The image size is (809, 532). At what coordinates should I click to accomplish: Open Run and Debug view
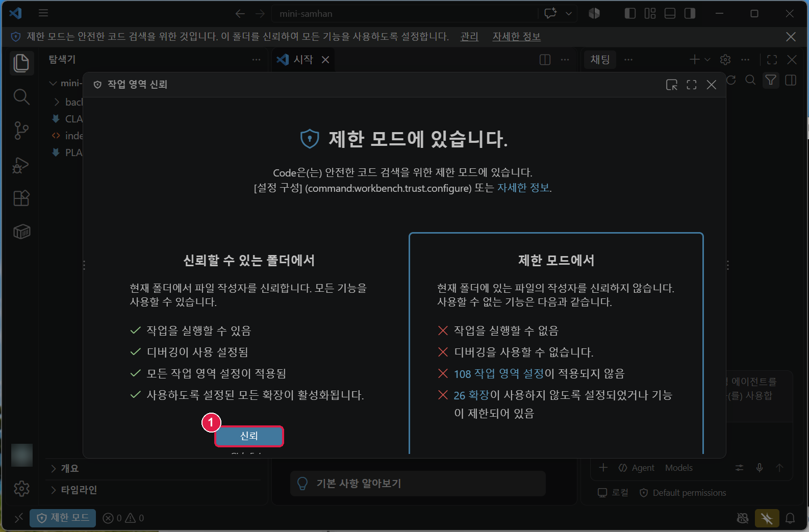coord(21,164)
